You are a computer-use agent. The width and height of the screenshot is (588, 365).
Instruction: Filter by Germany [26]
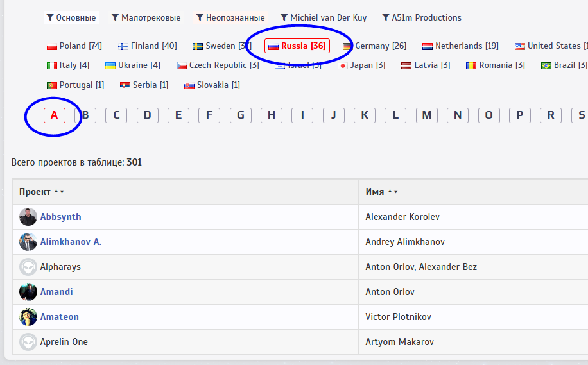[375, 46]
